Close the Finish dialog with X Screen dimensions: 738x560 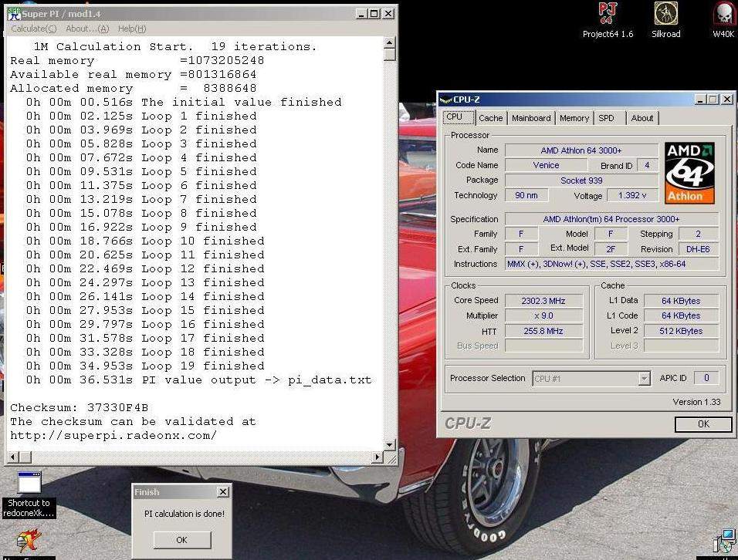[x=223, y=492]
